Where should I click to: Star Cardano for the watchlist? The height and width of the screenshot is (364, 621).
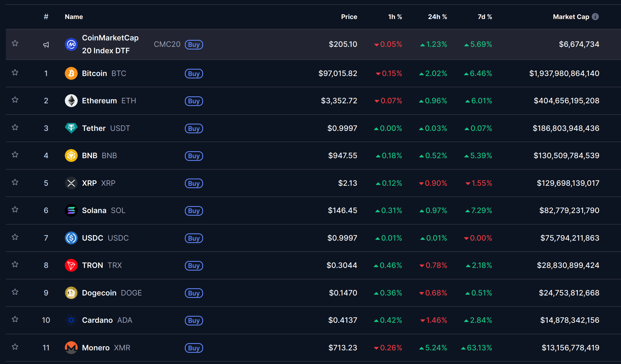[x=15, y=319]
